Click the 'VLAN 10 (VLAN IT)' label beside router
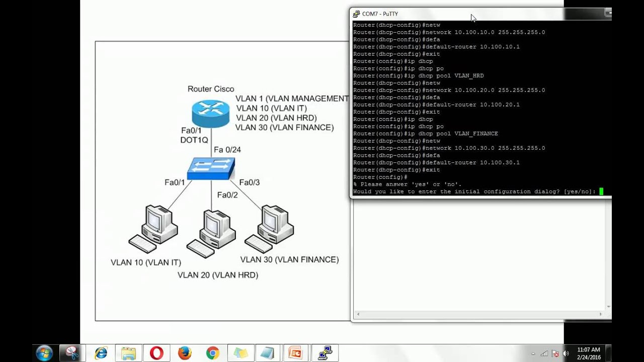The image size is (644, 362). [271, 108]
